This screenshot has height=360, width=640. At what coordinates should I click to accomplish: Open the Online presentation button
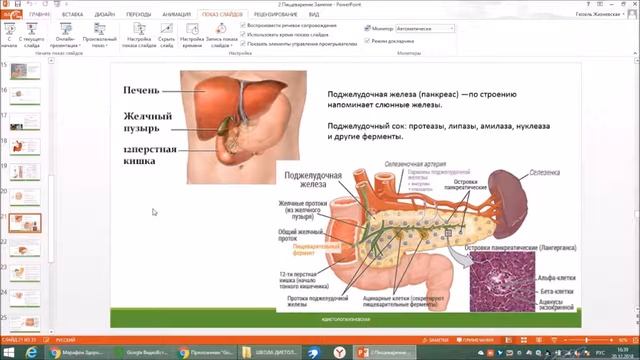pos(65,35)
